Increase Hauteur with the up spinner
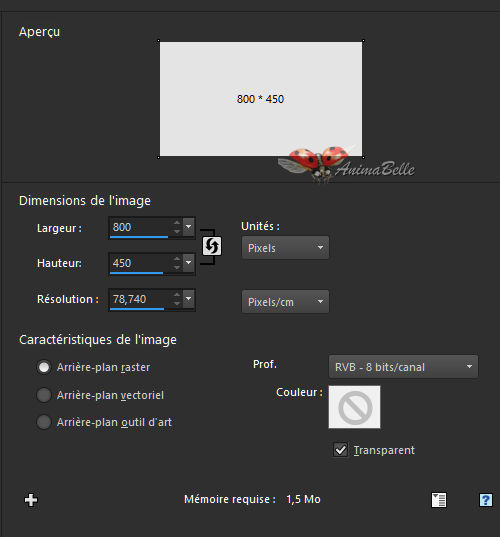This screenshot has width=500, height=537. [x=177, y=259]
